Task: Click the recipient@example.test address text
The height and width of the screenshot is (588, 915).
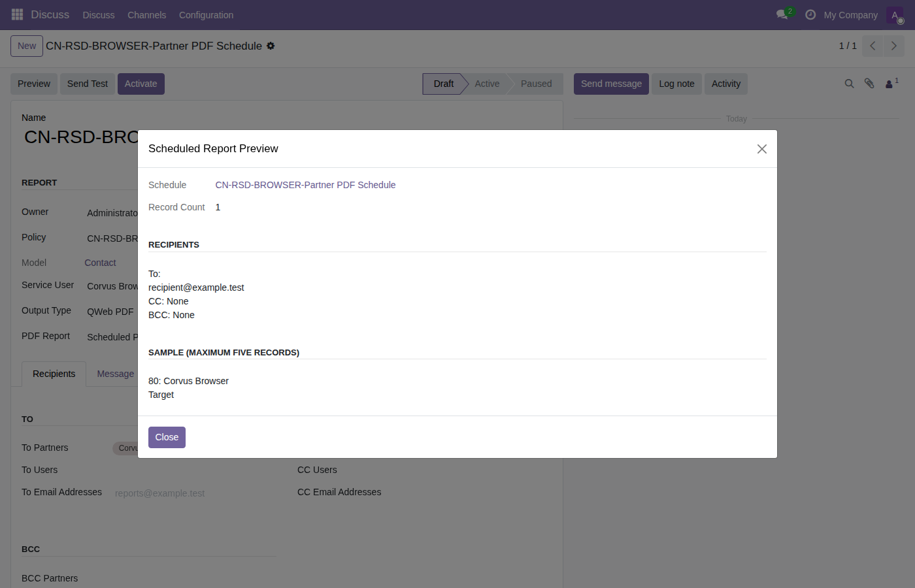Action: point(196,287)
